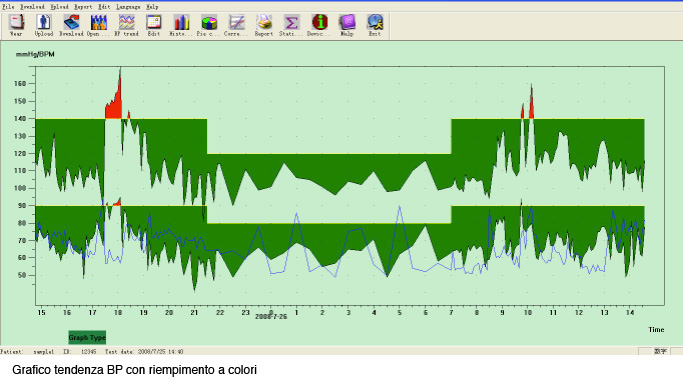Screen dimensions: 683x380
Task: Click the Open patient data icon
Action: pos(98,25)
